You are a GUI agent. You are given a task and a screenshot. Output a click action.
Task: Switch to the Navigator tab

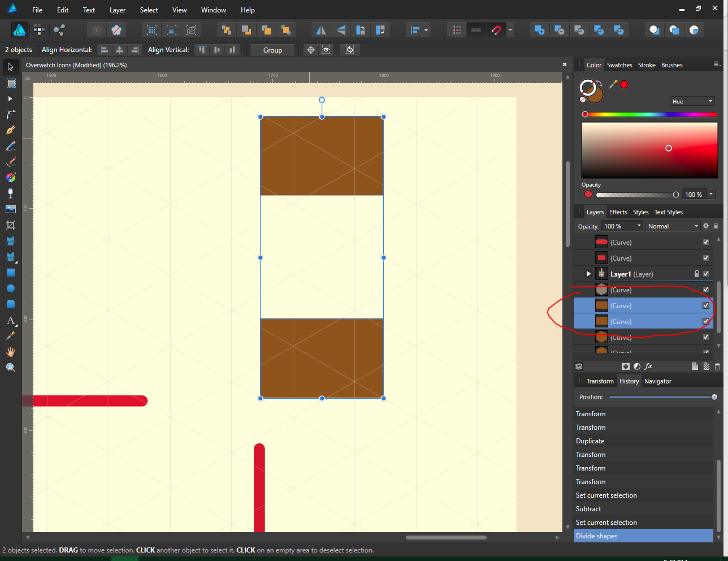tap(658, 381)
